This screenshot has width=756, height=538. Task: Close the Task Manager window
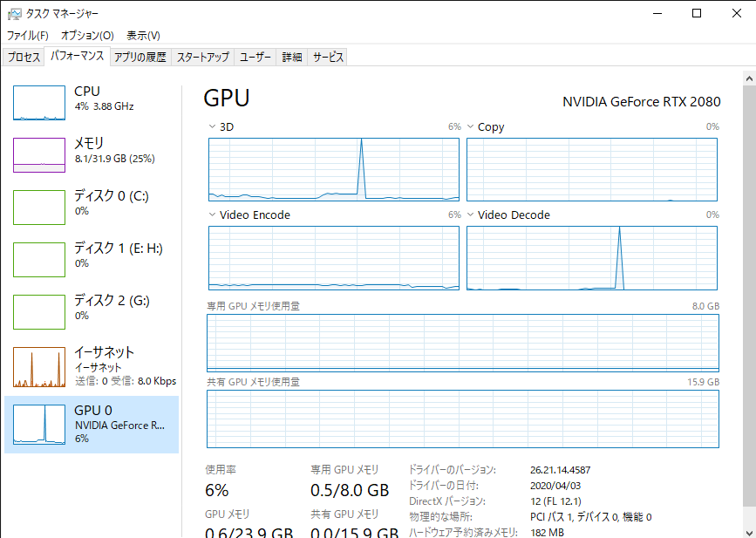(x=736, y=13)
